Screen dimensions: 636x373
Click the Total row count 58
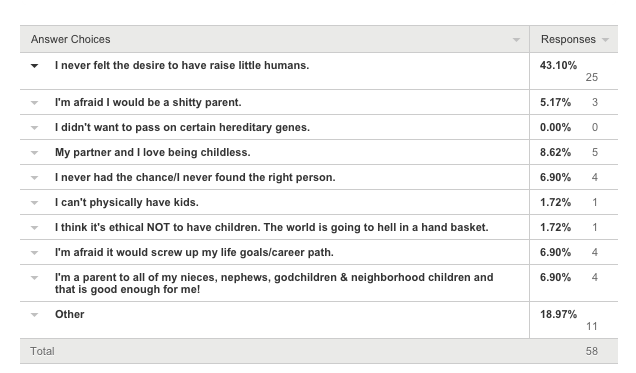pyautogui.click(x=591, y=351)
